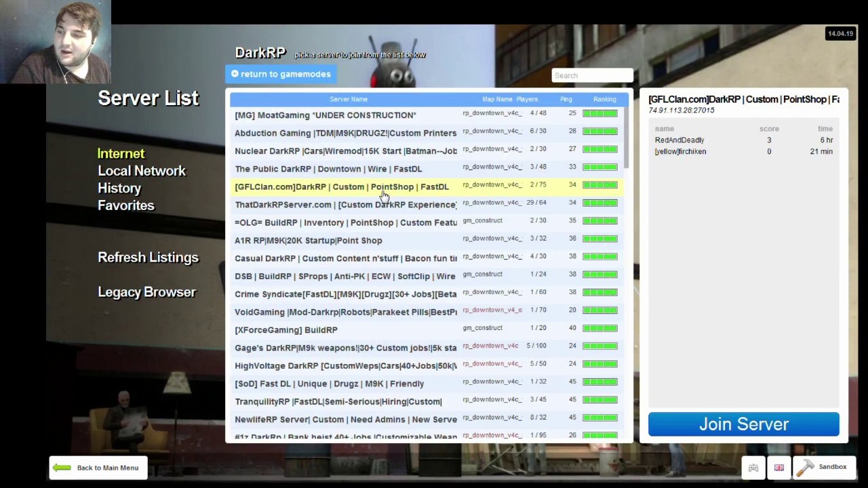Viewport: 868px width, 488px height.
Task: Select the TranquilityRP server
Action: (426, 401)
